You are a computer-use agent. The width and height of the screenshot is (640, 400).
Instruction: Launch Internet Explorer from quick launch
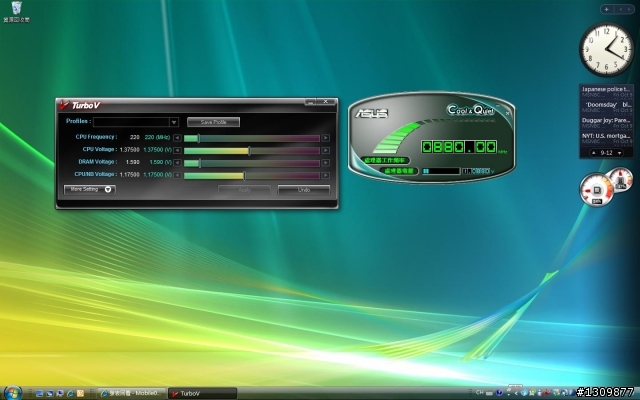tap(70, 393)
